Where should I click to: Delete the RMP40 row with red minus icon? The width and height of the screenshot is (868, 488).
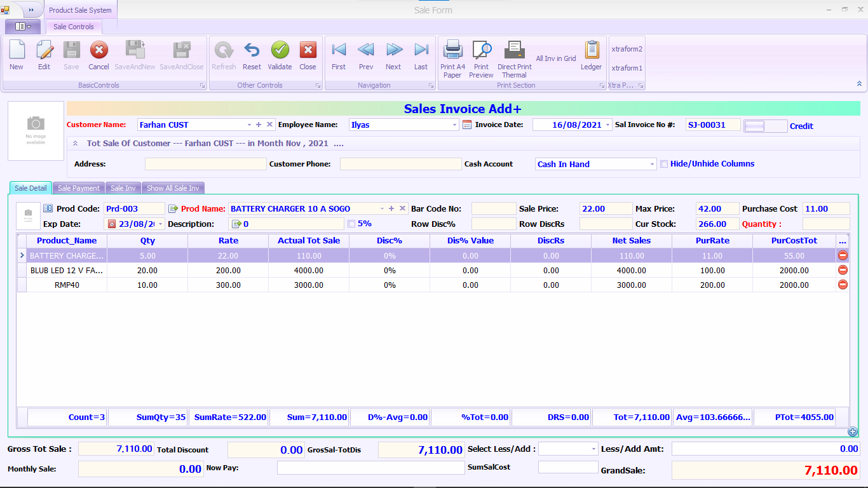[x=843, y=285]
